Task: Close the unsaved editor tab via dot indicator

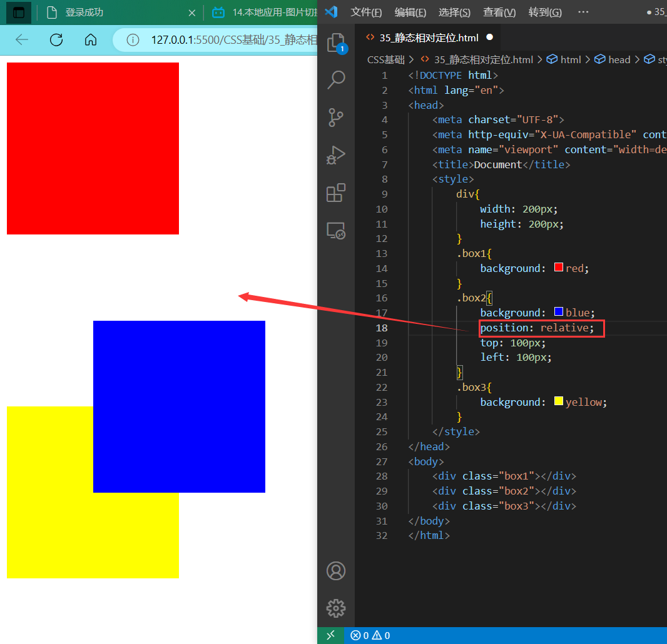Action: click(x=490, y=38)
